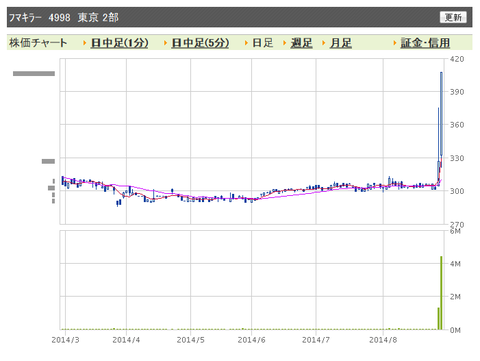The height and width of the screenshot is (361, 480).
Task: Click the orange arrow beside 週足
Action: click(285, 43)
